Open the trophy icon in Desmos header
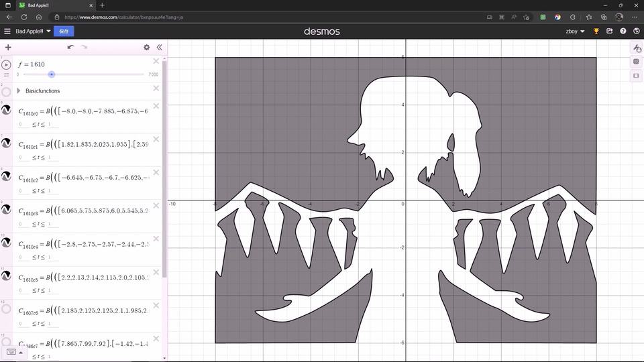Image resolution: width=644 pixels, height=362 pixels. pyautogui.click(x=596, y=32)
